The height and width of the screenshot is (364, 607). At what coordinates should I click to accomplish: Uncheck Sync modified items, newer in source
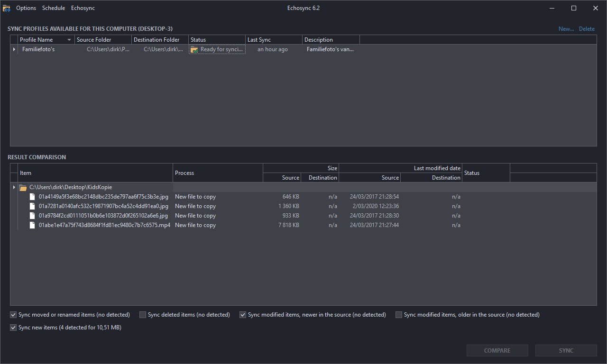(243, 315)
